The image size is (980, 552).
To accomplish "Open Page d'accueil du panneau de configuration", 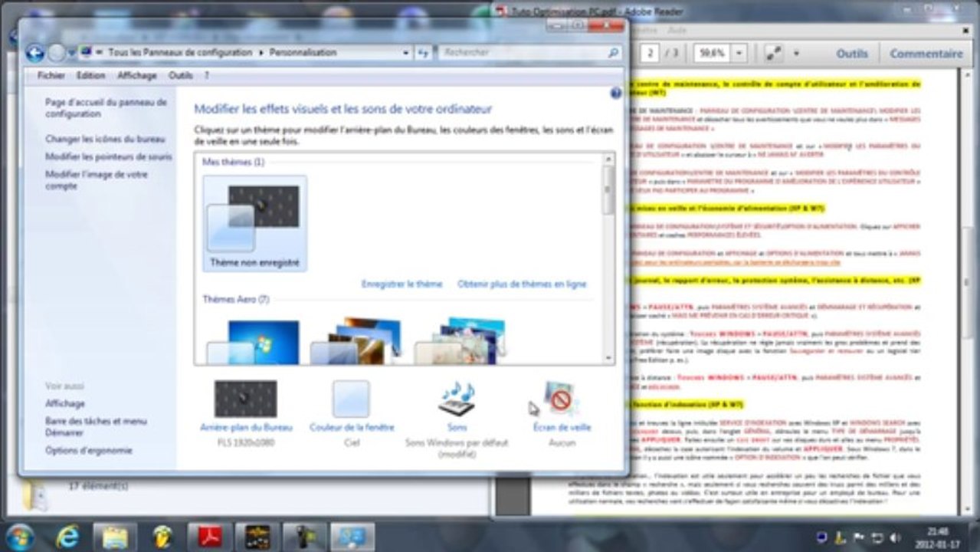I will click(x=106, y=108).
